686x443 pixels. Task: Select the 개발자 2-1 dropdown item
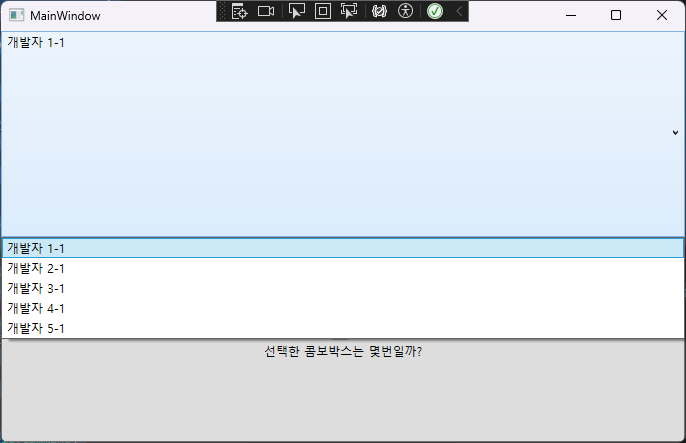[x=343, y=268]
